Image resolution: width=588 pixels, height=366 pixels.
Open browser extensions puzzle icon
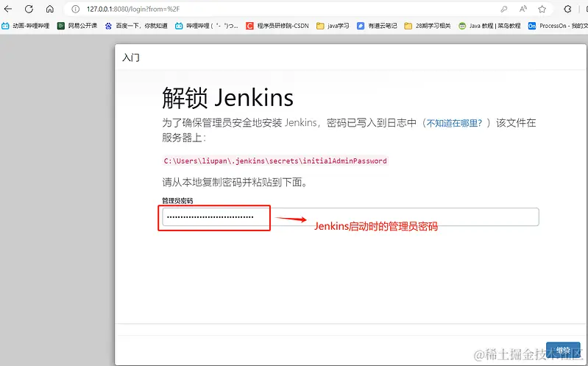pyautogui.click(x=567, y=9)
